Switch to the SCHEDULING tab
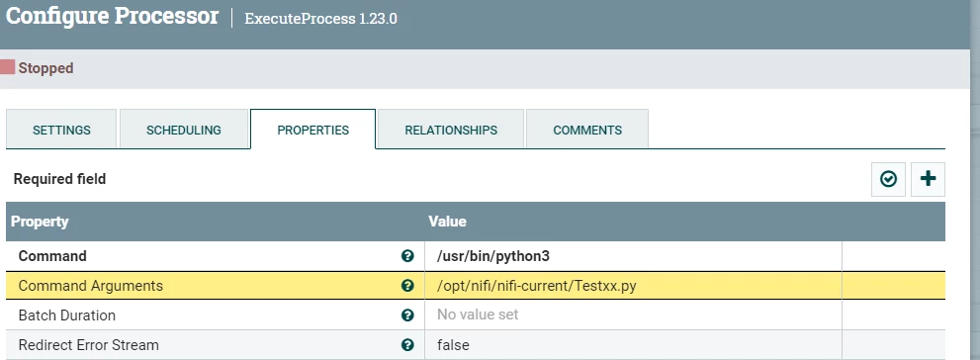 coord(184,130)
